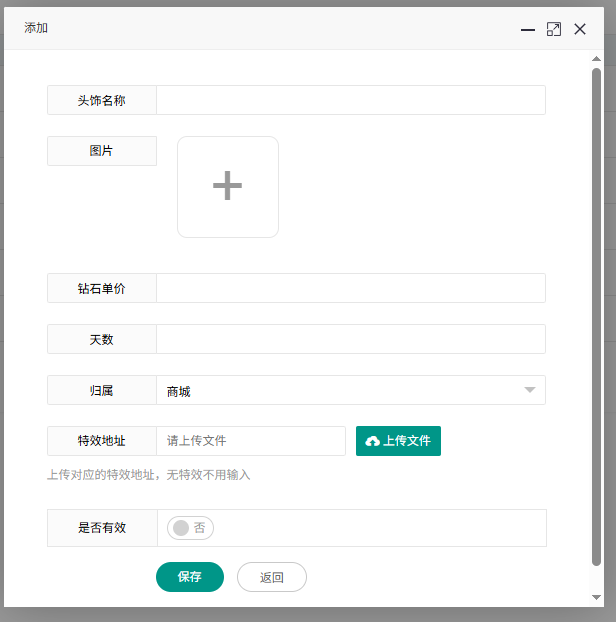Maximize the 添加 dialog window
Viewport: 616px width, 622px height.
click(x=554, y=30)
